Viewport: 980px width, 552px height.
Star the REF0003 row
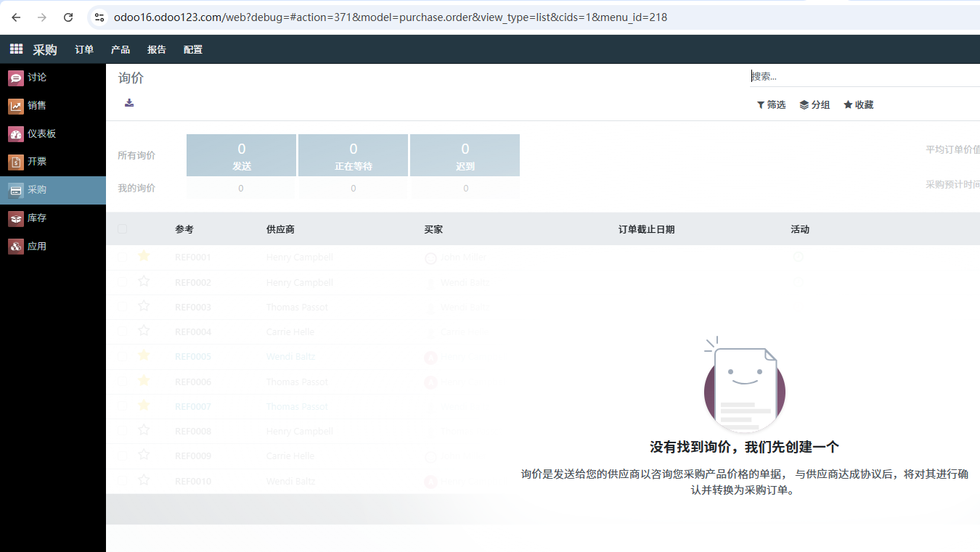144,306
